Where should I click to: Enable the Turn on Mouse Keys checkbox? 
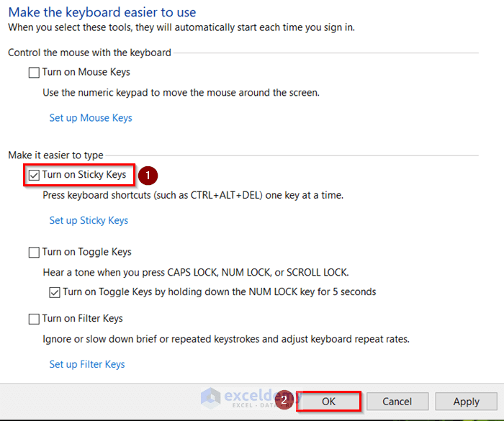(x=34, y=73)
